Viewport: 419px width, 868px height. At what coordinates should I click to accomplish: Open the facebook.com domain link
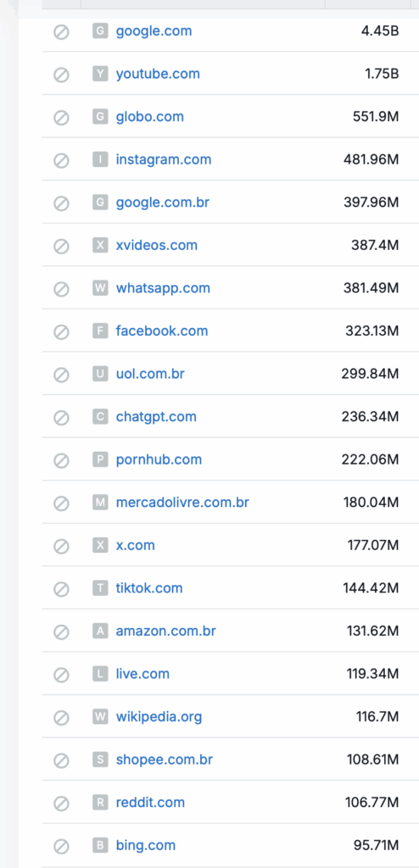(162, 331)
